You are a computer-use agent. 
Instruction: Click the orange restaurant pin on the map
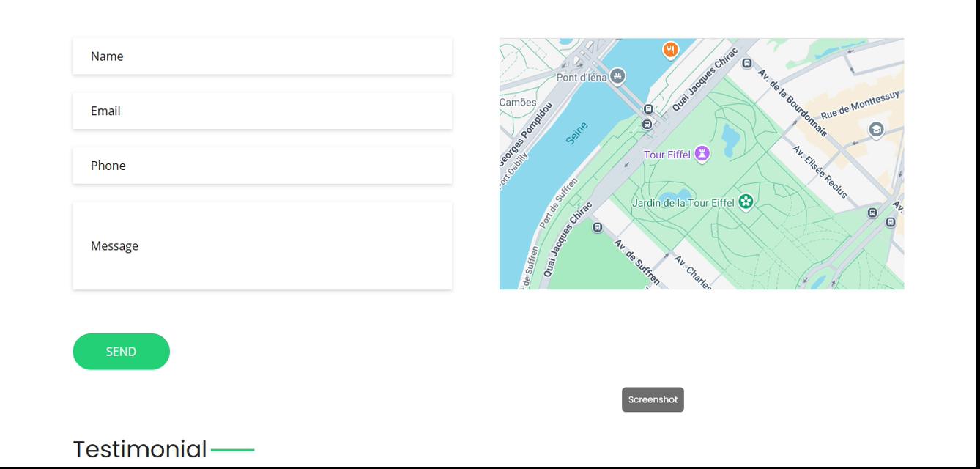(670, 49)
